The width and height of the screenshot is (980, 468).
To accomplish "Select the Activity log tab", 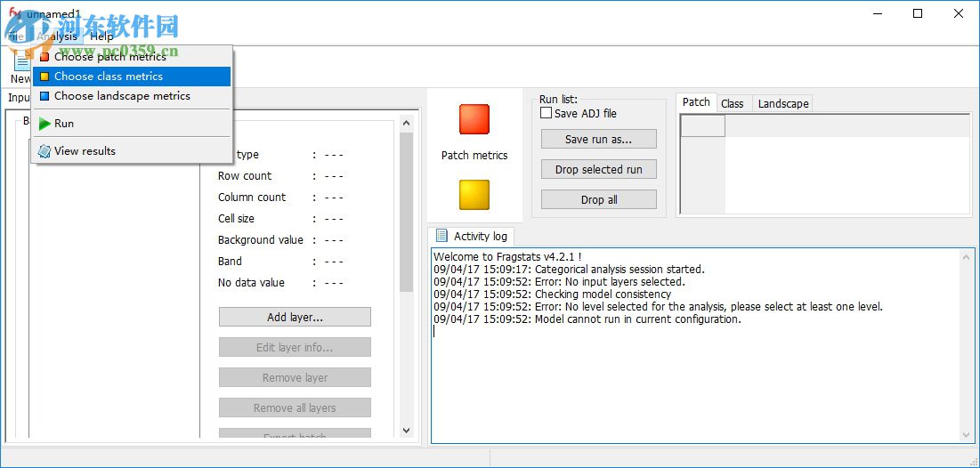I will point(472,236).
